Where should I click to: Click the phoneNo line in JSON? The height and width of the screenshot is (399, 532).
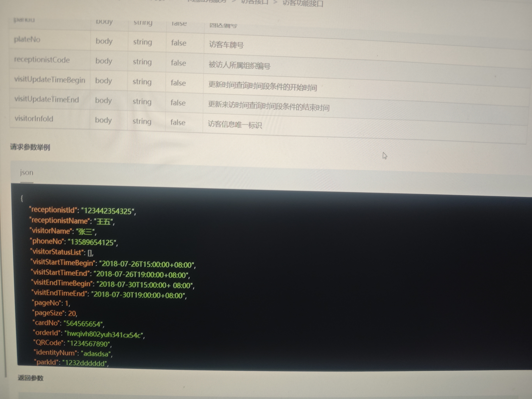[x=74, y=242]
